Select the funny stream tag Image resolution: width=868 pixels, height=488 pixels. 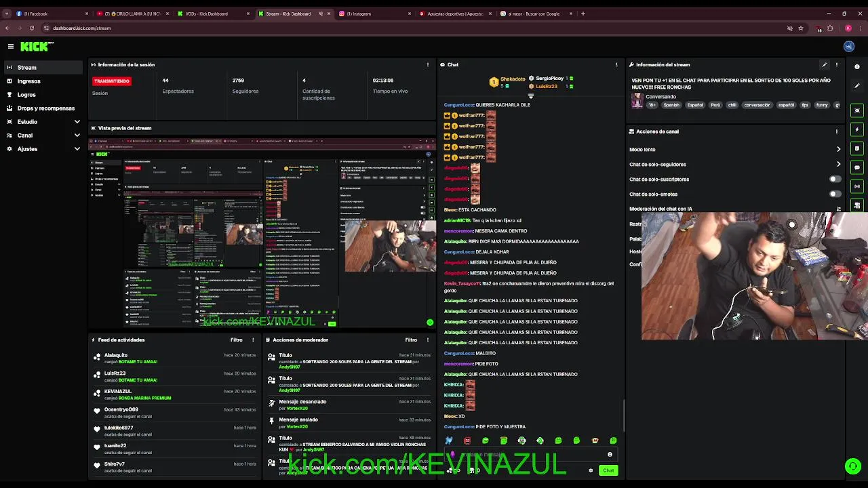point(822,105)
